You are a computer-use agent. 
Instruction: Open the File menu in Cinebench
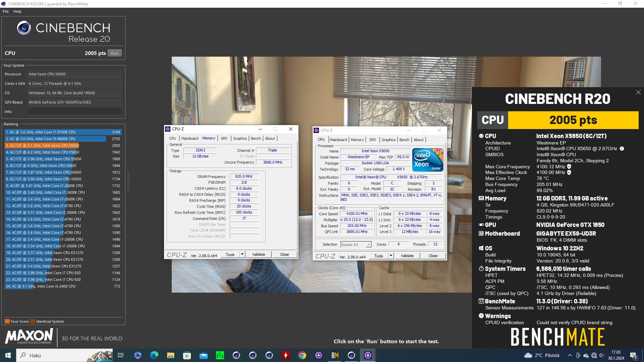[6, 11]
